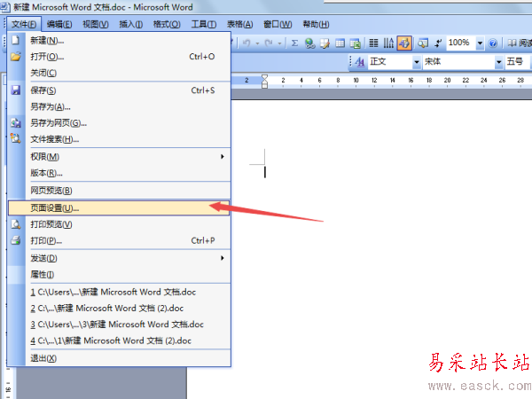Click the Reading layout book icon
Image resolution: width=532 pixels, height=399 pixels.
512,43
